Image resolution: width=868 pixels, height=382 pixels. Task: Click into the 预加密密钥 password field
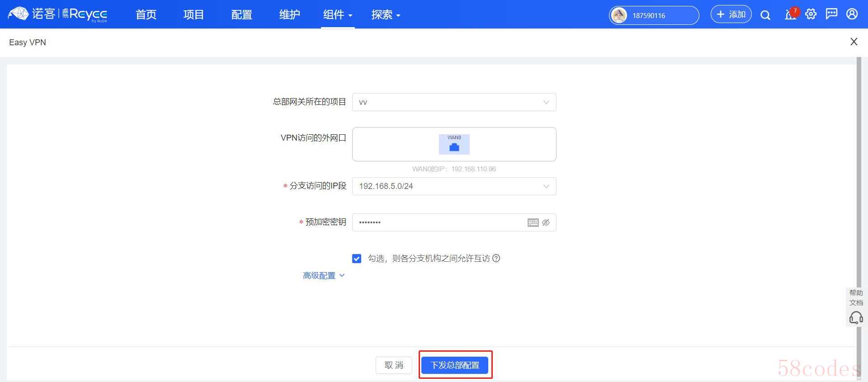(439, 222)
